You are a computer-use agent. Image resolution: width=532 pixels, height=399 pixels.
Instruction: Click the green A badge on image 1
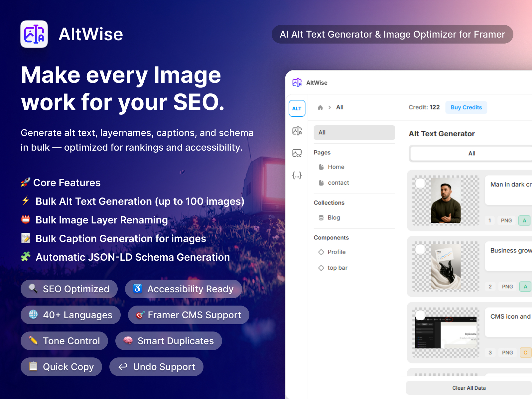coord(524,220)
